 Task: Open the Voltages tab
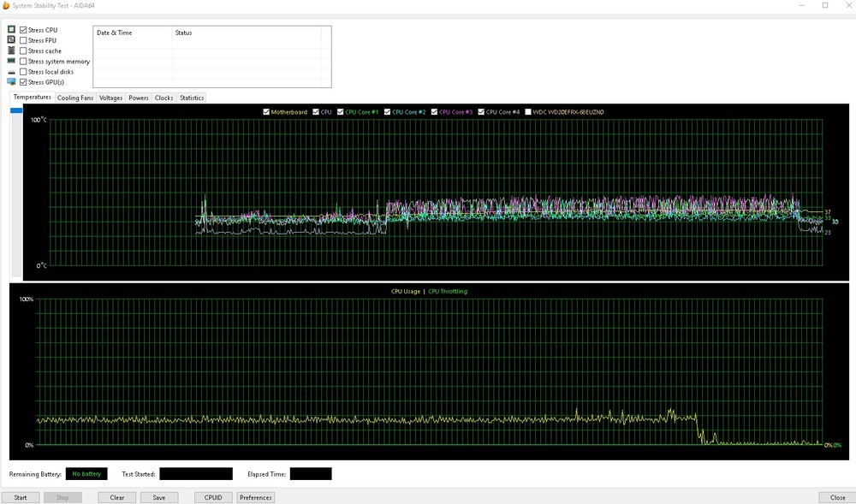pyautogui.click(x=110, y=98)
